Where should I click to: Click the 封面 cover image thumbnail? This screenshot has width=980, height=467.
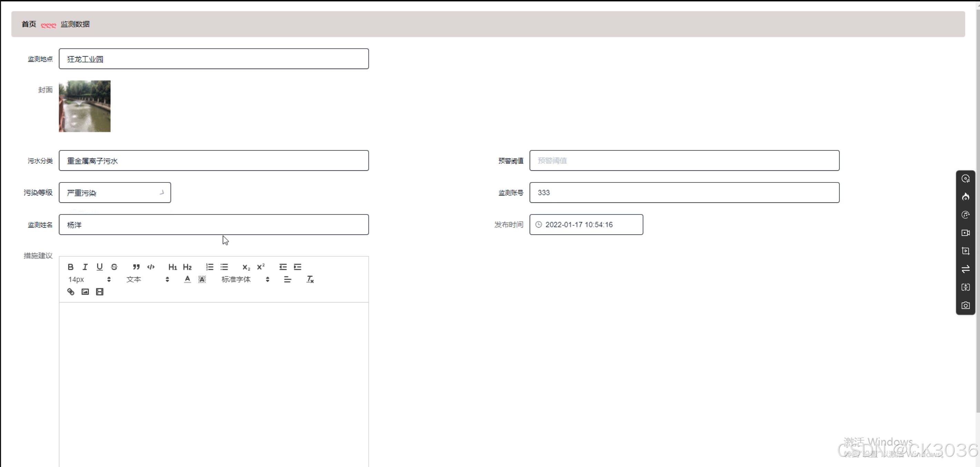click(84, 106)
